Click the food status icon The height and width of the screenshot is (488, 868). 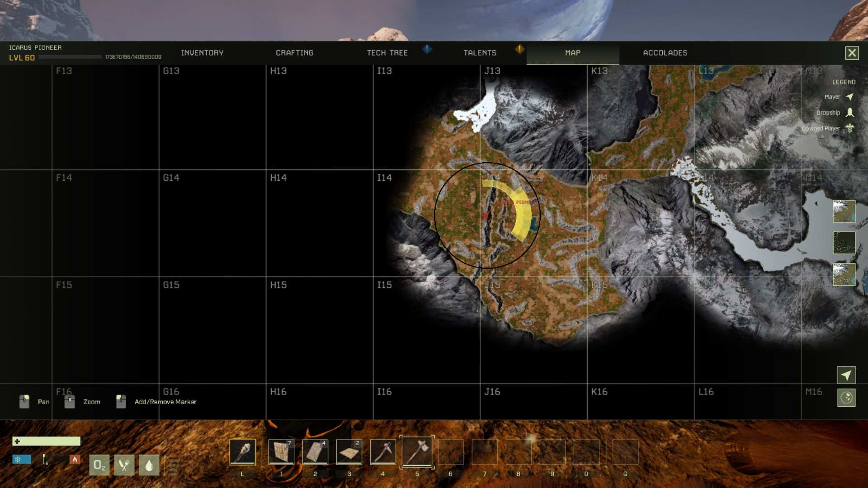click(124, 465)
